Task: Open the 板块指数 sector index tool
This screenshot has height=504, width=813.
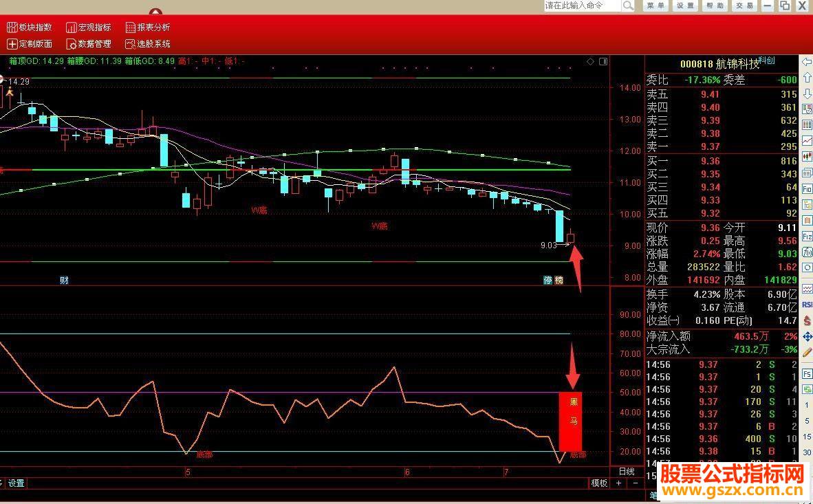Action: 30,27
